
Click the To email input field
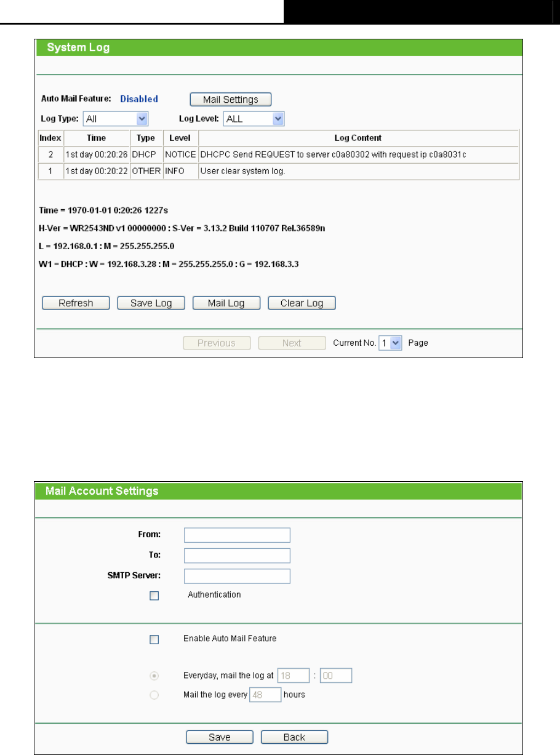(x=237, y=556)
